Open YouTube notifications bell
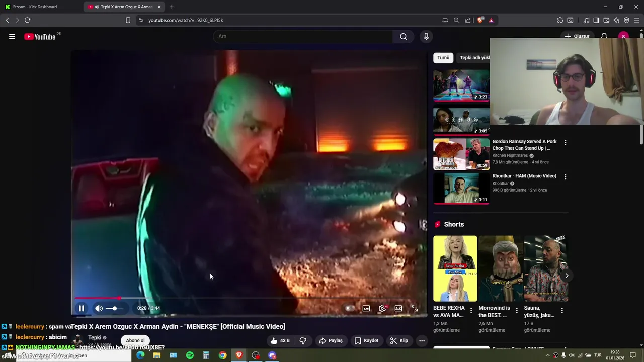Image resolution: width=644 pixels, height=362 pixels. (604, 36)
